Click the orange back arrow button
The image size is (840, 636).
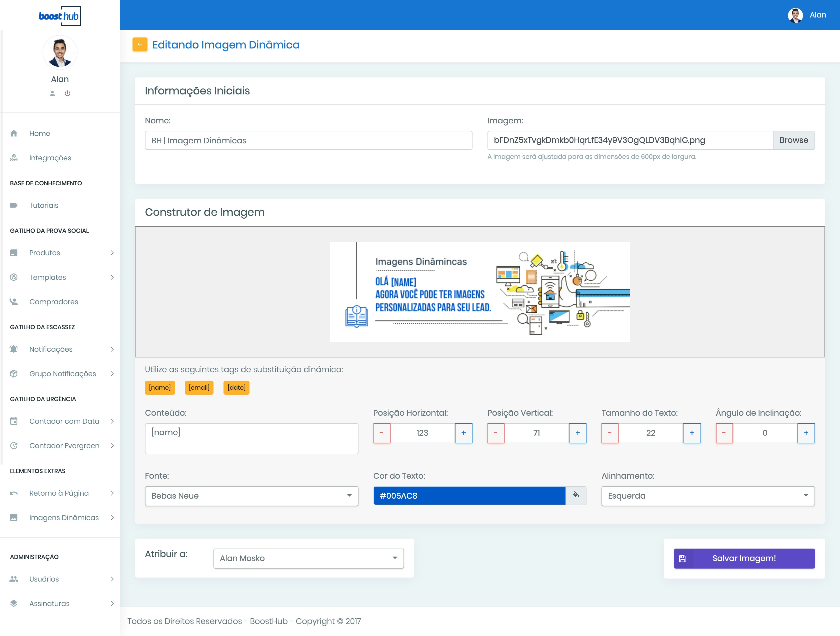[140, 44]
